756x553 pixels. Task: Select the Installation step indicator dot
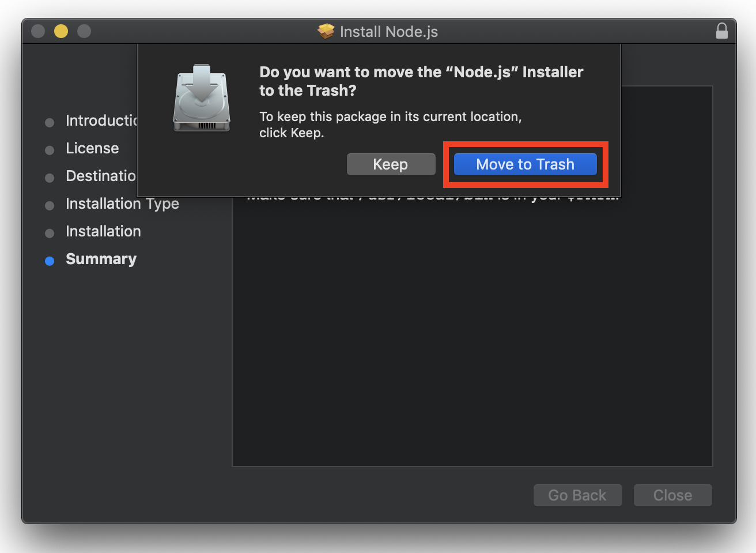50,233
